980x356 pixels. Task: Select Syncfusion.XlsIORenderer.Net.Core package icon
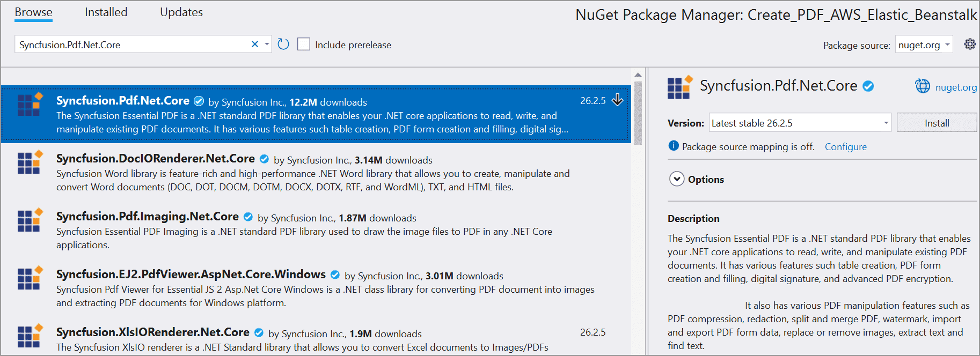coord(30,336)
